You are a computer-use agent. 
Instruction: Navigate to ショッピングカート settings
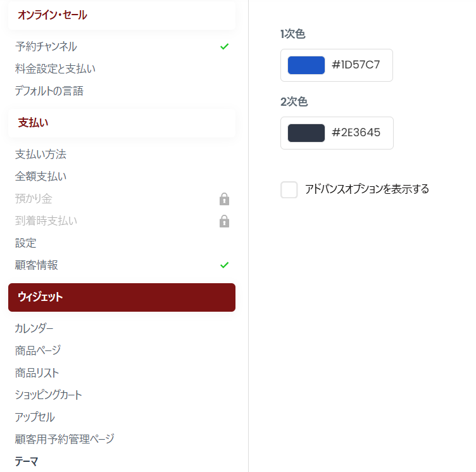(49, 395)
